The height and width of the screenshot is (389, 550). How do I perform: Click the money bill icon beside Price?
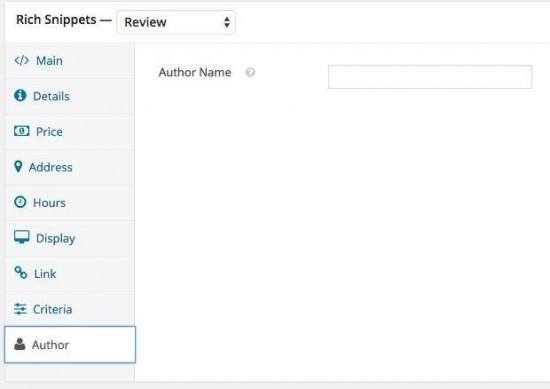21,131
